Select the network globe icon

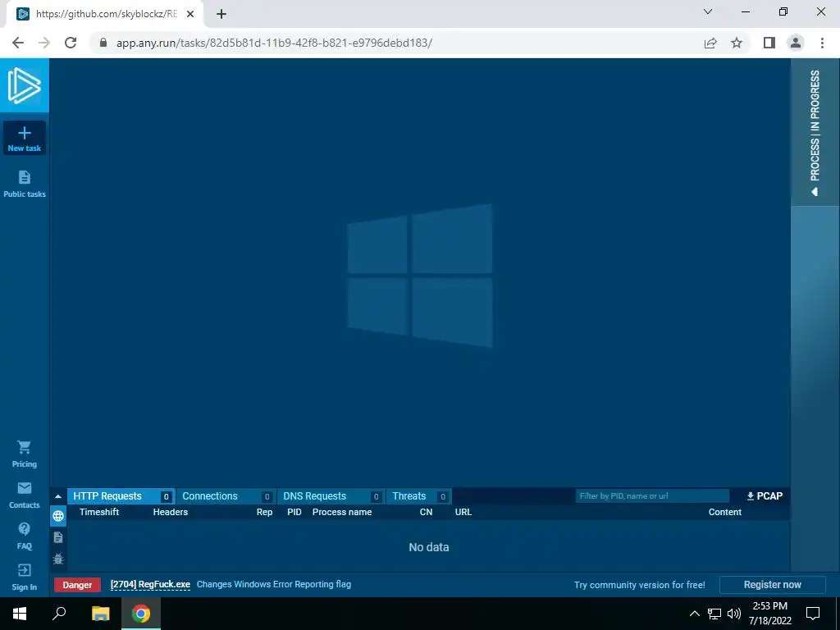coord(58,516)
